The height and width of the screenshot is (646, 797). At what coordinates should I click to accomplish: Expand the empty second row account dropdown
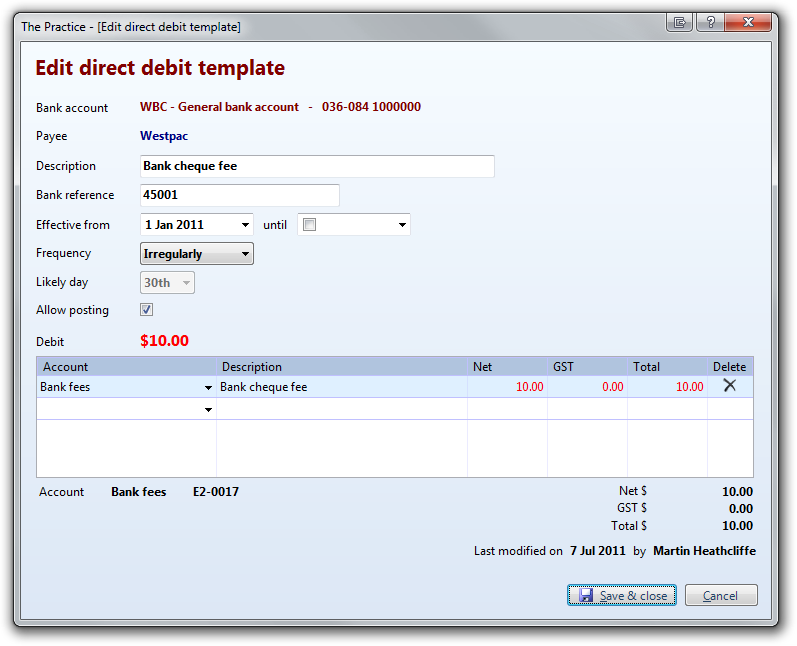coord(208,410)
